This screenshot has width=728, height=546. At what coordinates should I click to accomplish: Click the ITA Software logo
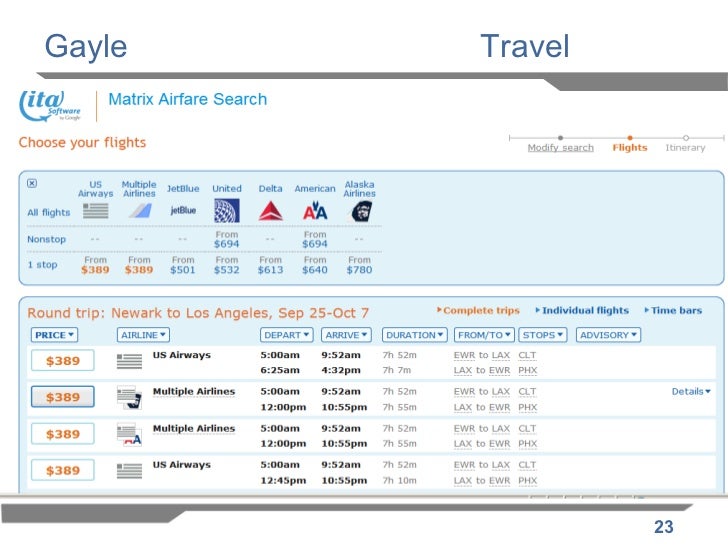pos(50,106)
